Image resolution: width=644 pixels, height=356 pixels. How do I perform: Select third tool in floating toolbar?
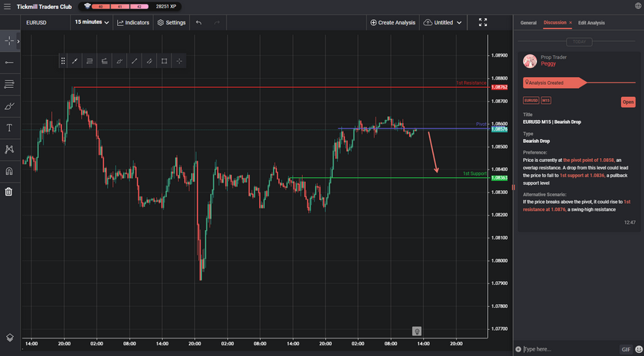click(104, 61)
